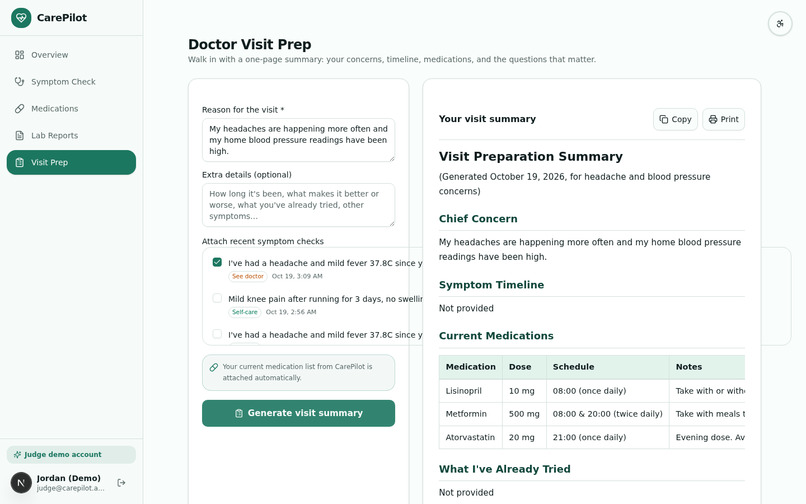Viewport: 806px width, 504px height.
Task: Click the Jordan (Demo) avatar circle
Action: click(x=21, y=482)
